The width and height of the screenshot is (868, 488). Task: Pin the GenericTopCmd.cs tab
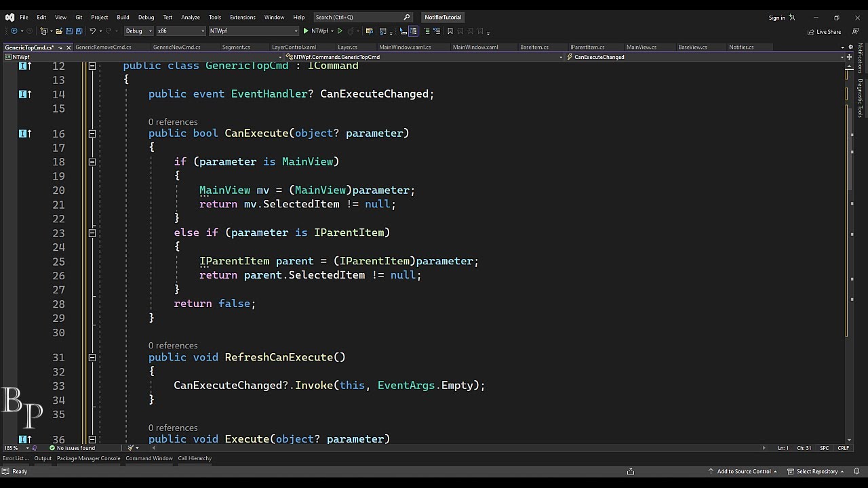coord(60,47)
